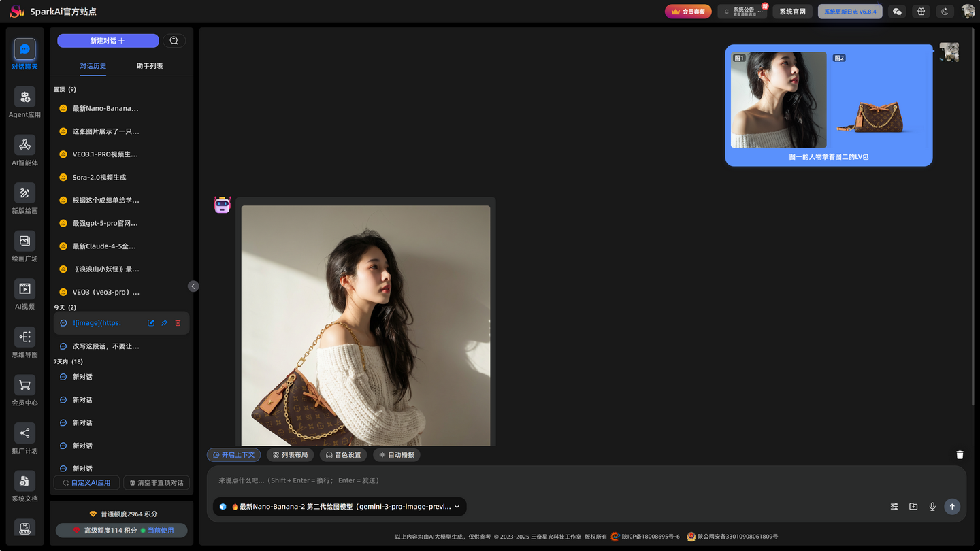Open AI视频 in the sidebar
The image size is (980, 551).
click(x=24, y=295)
